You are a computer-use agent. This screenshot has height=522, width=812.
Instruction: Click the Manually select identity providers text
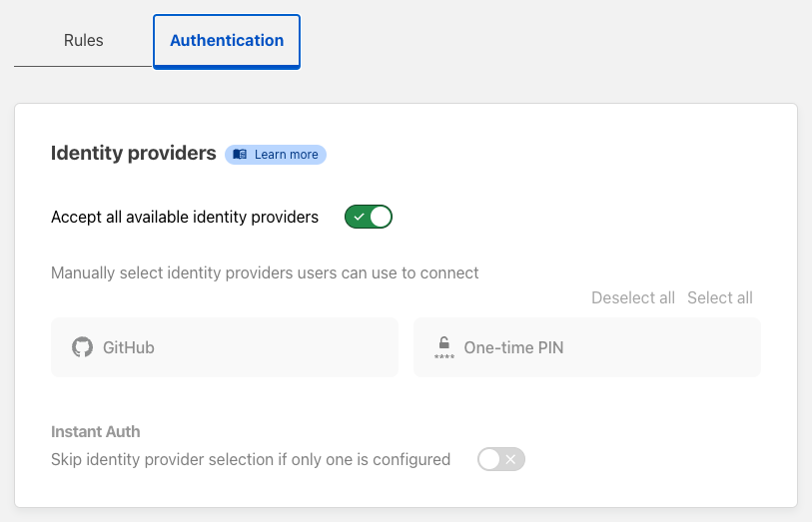click(265, 273)
